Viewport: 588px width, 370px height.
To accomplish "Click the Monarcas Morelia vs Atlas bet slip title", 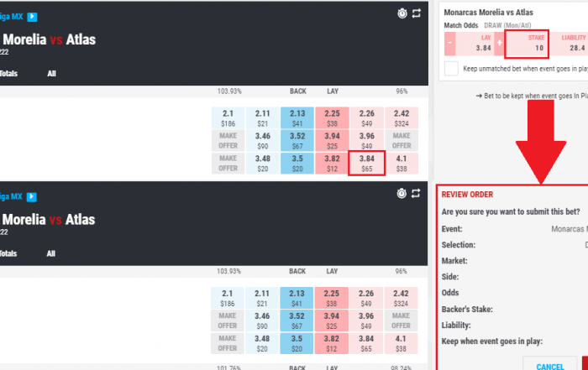I will coord(488,13).
